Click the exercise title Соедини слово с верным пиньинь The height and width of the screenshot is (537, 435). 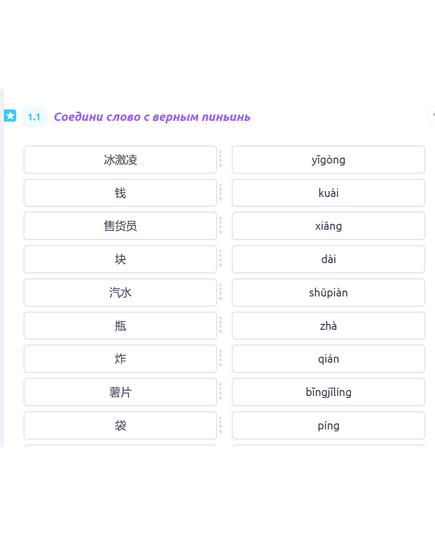tap(152, 117)
